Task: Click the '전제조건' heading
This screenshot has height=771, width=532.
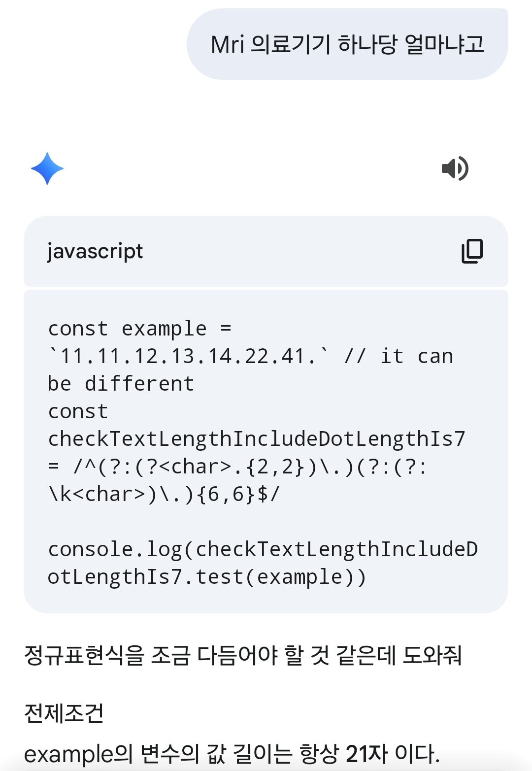Action: point(64,713)
